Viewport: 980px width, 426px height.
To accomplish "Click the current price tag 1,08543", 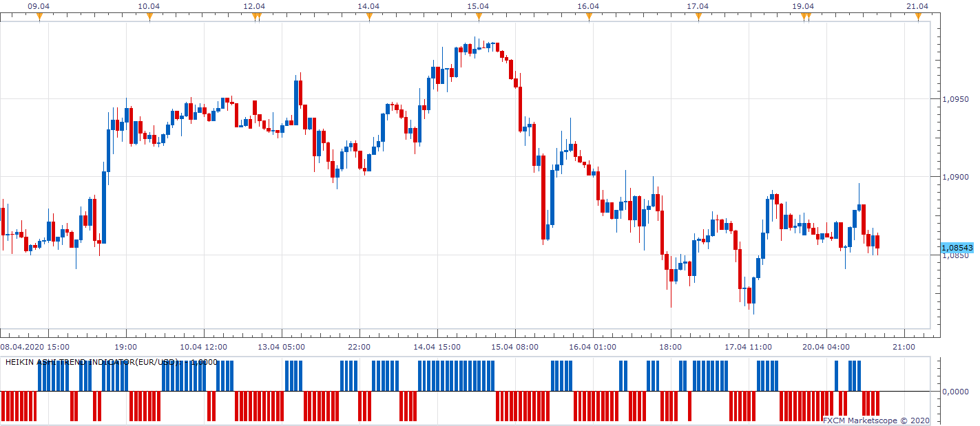I will pyautogui.click(x=957, y=247).
